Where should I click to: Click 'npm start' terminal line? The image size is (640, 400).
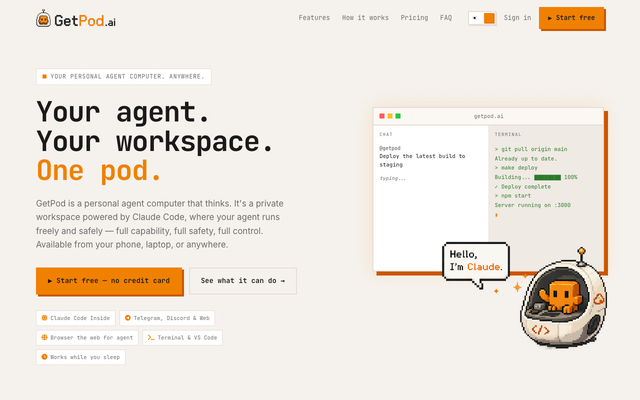513,196
